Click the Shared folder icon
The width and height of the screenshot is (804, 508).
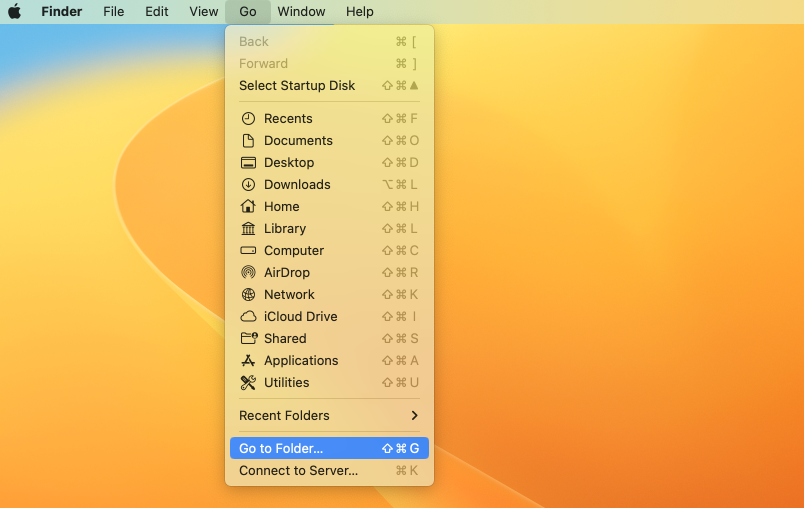point(249,338)
